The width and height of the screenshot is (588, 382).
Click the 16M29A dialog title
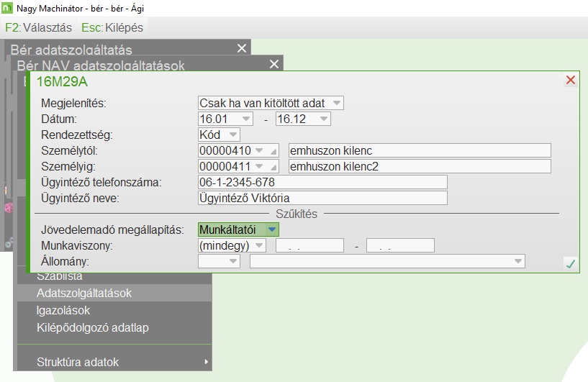pyautogui.click(x=62, y=81)
